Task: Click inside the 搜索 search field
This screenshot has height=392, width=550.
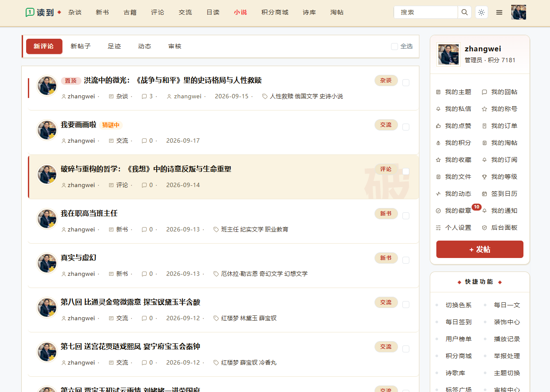Action: tap(426, 12)
